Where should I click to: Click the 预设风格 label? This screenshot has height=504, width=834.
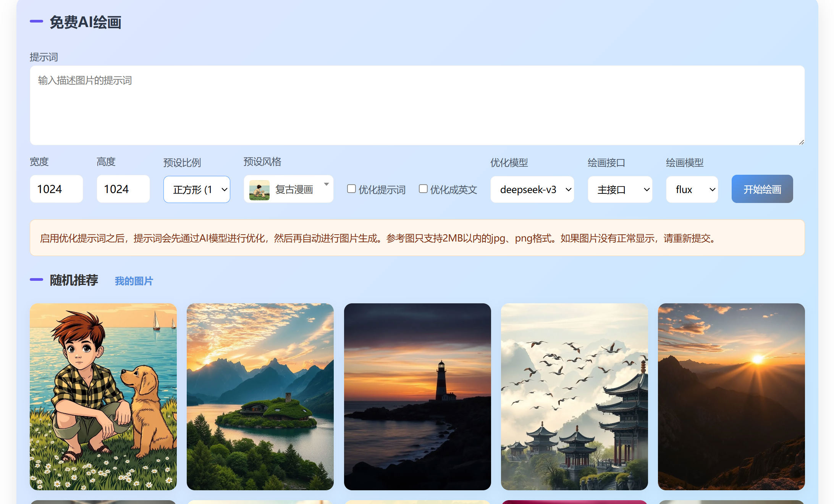coord(262,162)
